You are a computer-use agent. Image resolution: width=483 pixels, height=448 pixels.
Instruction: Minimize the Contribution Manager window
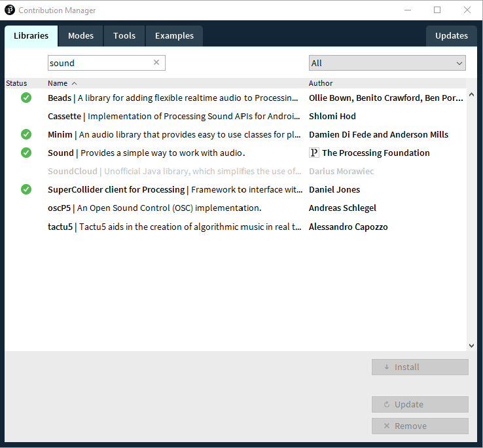pos(408,10)
